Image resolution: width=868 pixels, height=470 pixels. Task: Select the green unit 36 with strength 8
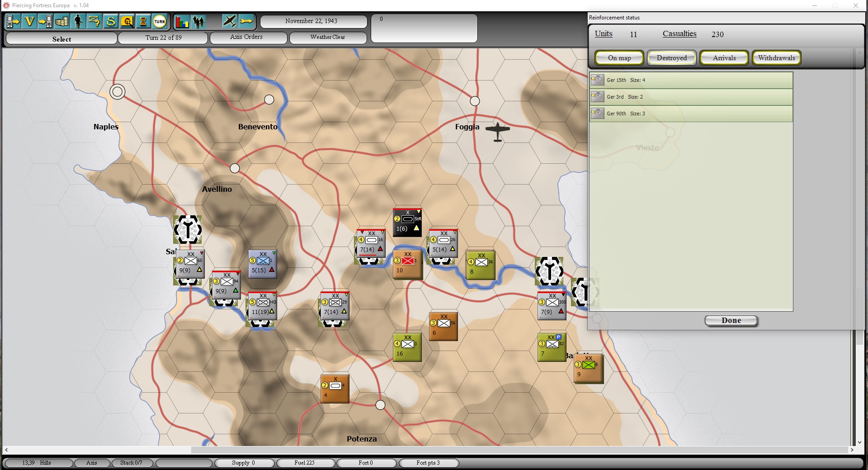pos(481,265)
